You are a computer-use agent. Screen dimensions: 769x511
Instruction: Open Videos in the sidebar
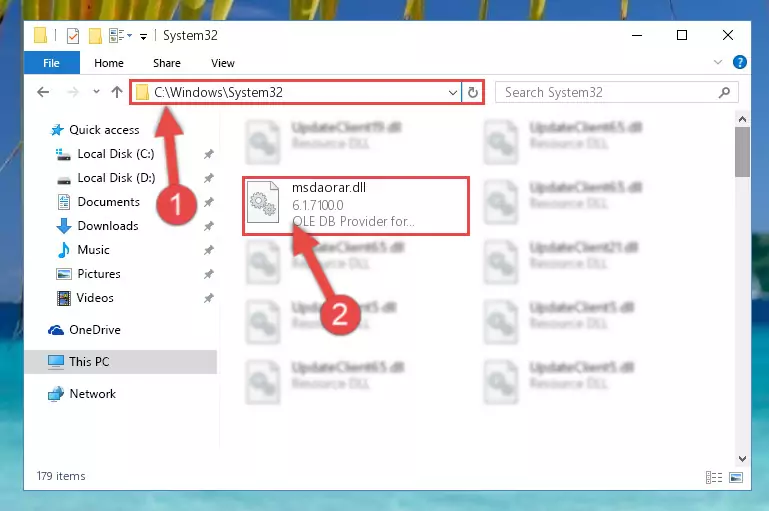pyautogui.click(x=85, y=298)
